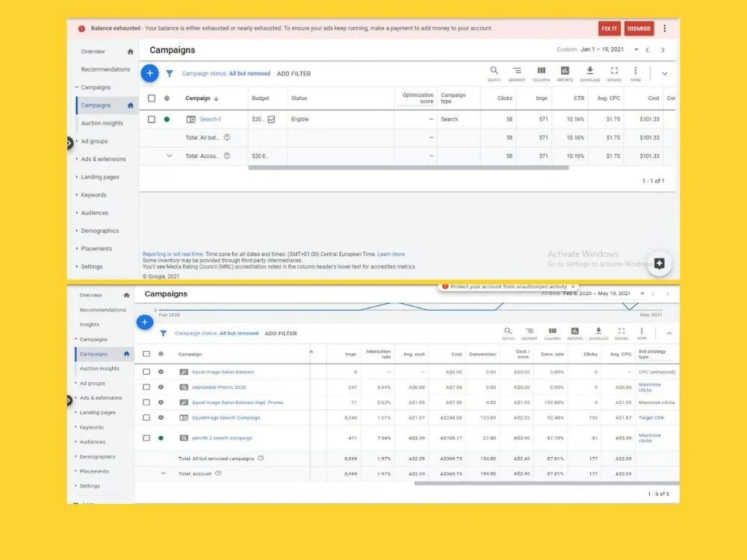Tick the checkbox for Equal Image Salon Balmain
Screen dimensions: 747x560
146,372
